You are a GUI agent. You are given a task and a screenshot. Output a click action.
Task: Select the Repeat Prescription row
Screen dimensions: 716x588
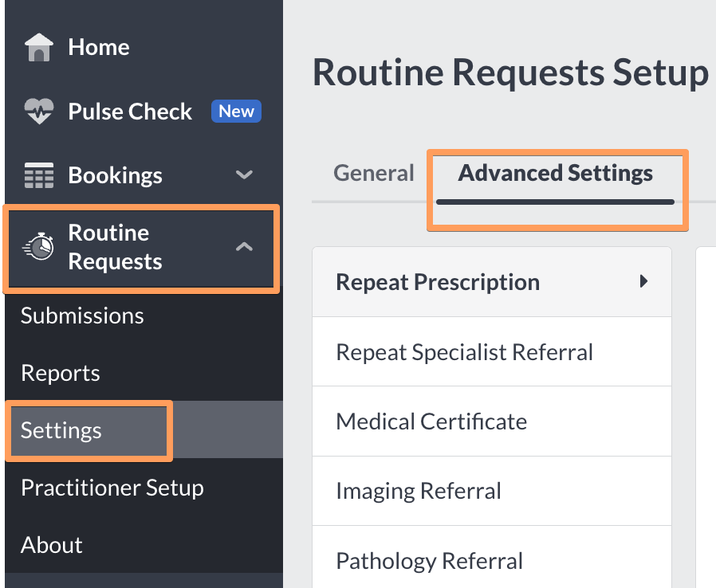coord(438,281)
